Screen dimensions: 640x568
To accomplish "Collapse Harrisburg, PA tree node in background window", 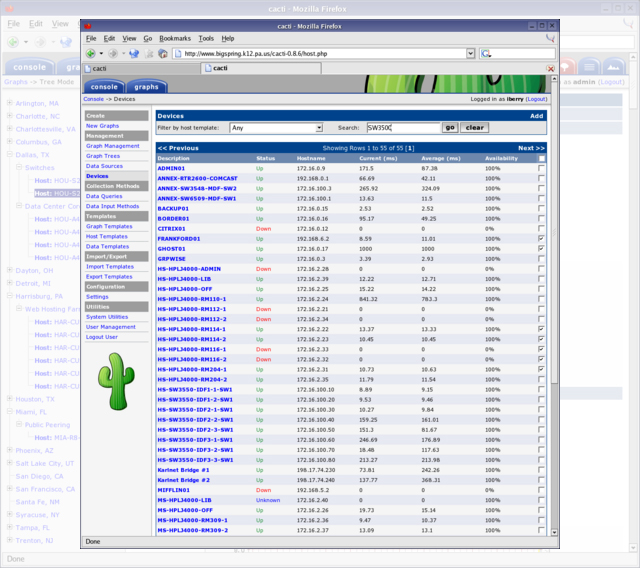I will tap(10, 296).
